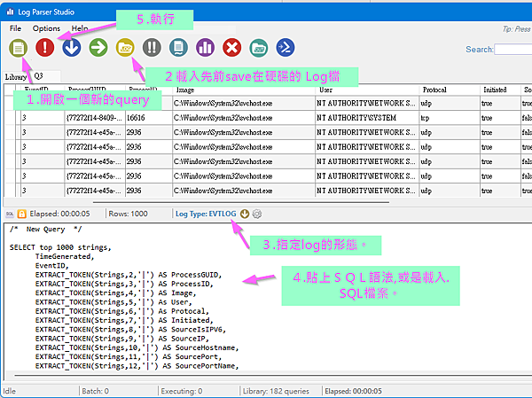The height and width of the screenshot is (398, 532).
Task: Sort by the User column header
Action: pos(367,90)
